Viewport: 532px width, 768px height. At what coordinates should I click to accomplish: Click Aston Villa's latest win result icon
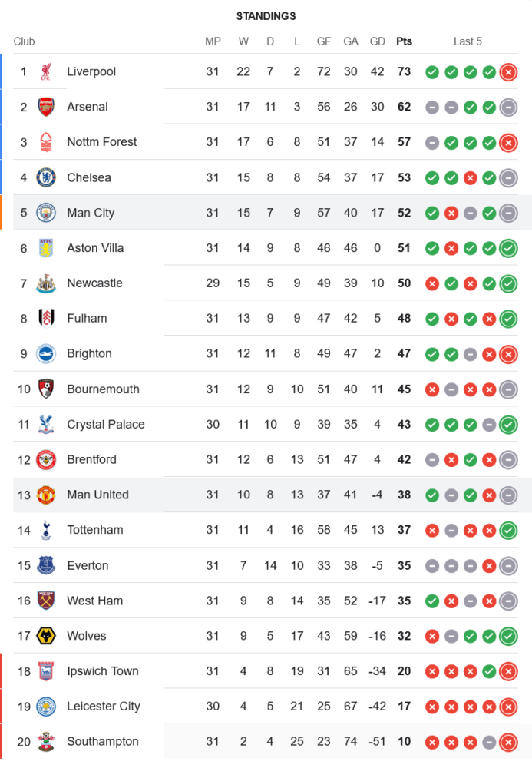507,248
